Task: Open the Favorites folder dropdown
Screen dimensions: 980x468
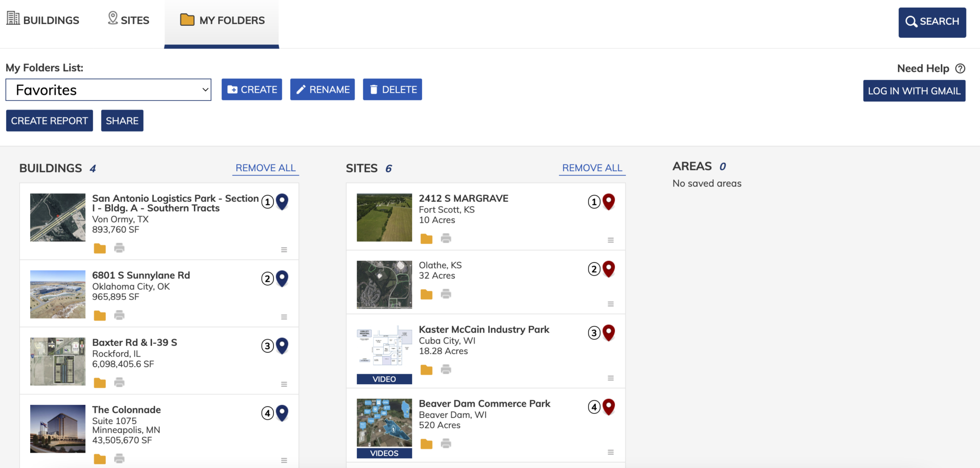Action: (108, 90)
